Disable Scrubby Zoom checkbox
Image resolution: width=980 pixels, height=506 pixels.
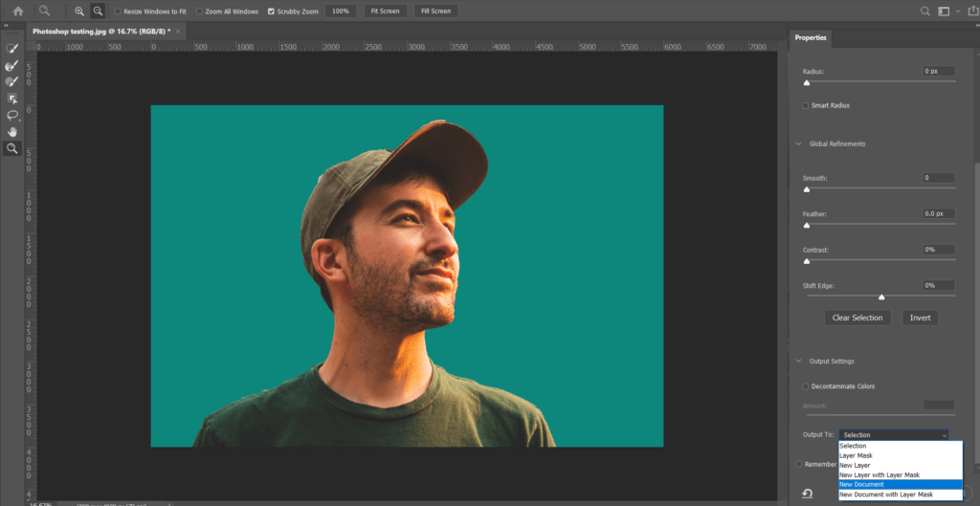point(271,11)
